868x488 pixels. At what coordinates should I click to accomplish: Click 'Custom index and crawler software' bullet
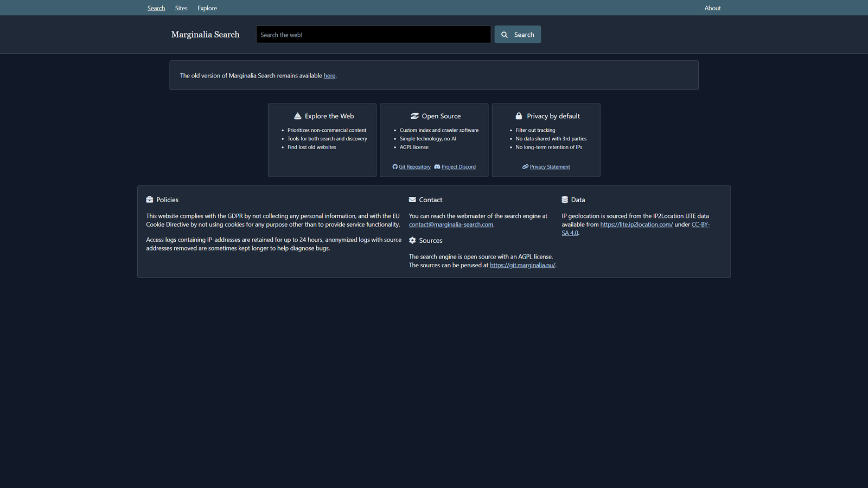coord(439,130)
